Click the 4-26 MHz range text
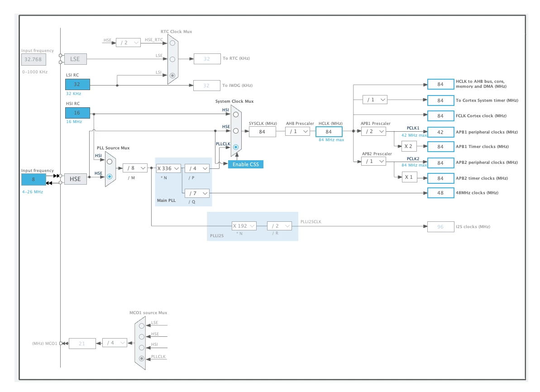The height and width of the screenshot is (392, 540). click(33, 191)
